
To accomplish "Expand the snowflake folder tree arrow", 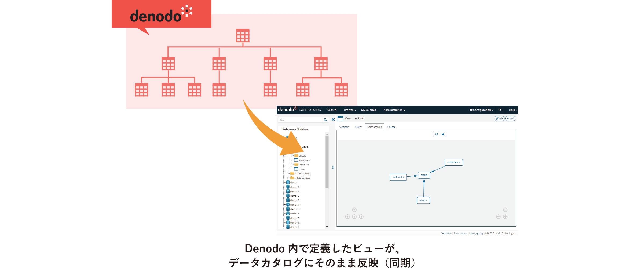I will coord(292,165).
